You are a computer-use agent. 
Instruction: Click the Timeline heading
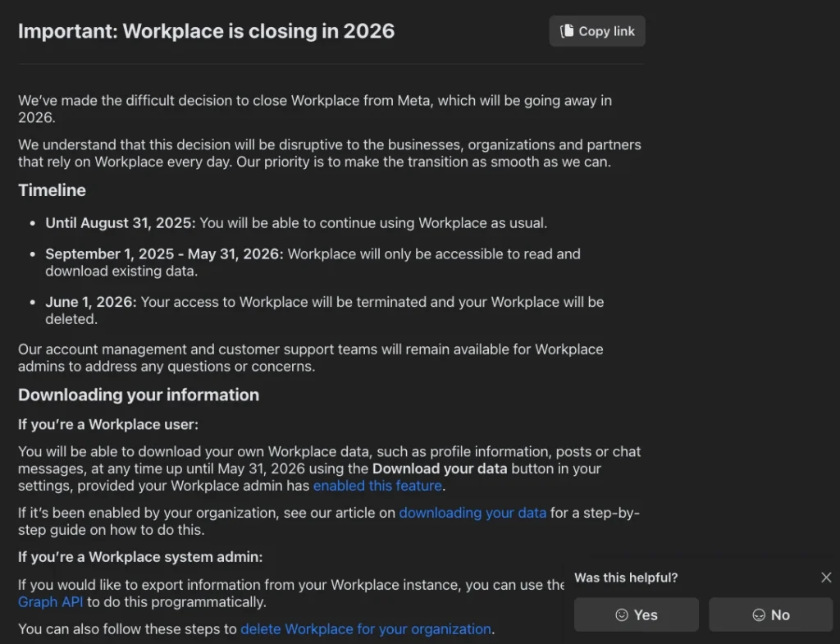point(52,190)
